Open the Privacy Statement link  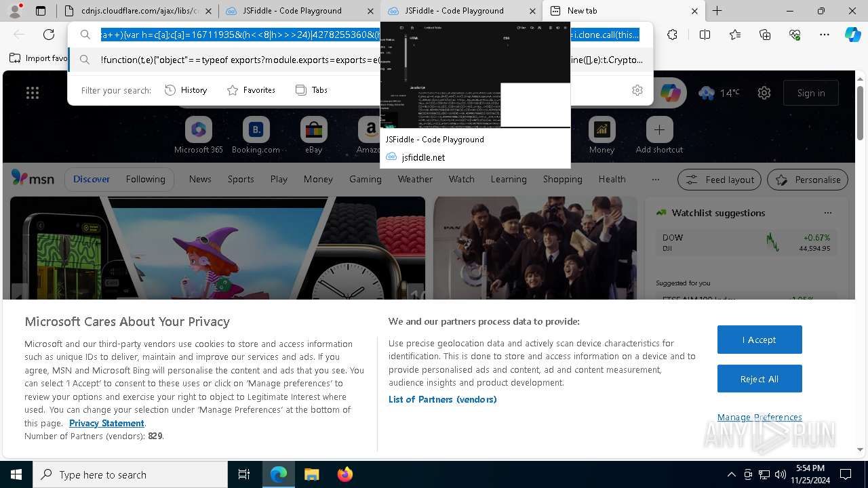click(x=106, y=423)
